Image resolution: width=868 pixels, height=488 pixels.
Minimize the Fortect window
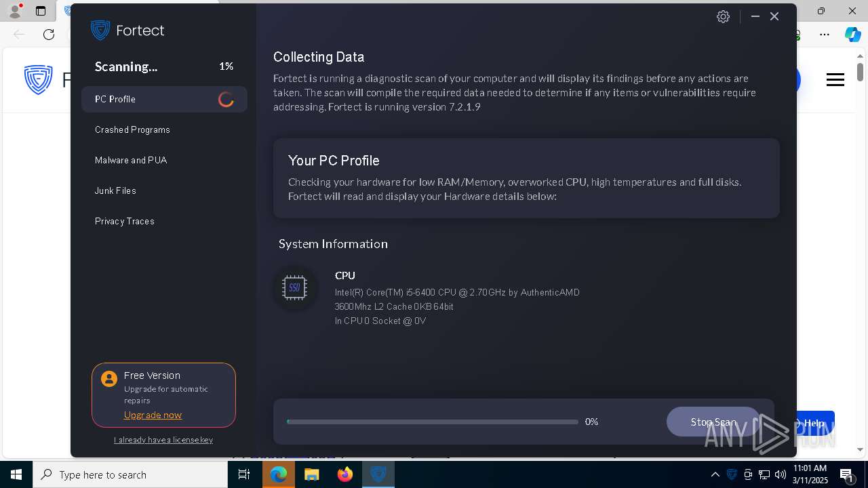(755, 17)
